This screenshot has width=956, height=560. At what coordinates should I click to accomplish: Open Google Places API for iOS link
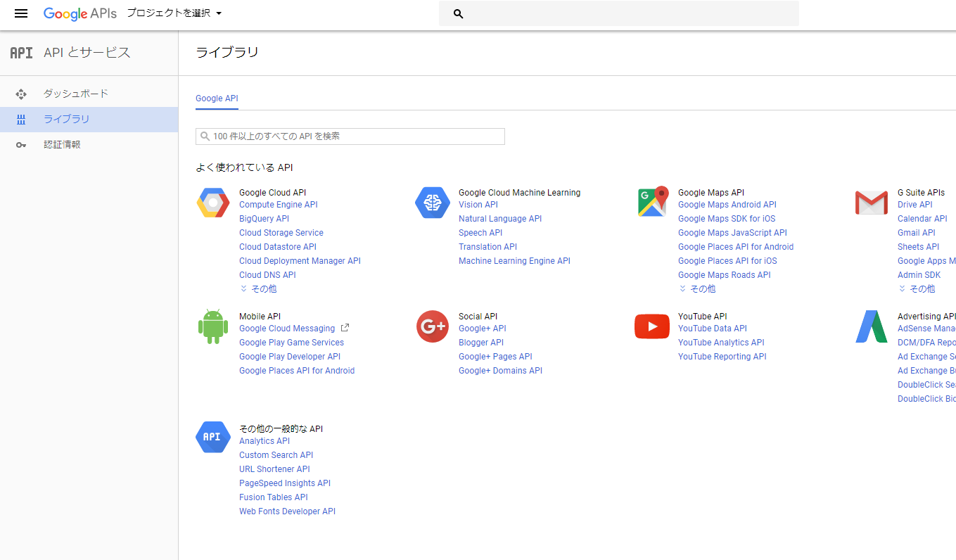pyautogui.click(x=727, y=261)
